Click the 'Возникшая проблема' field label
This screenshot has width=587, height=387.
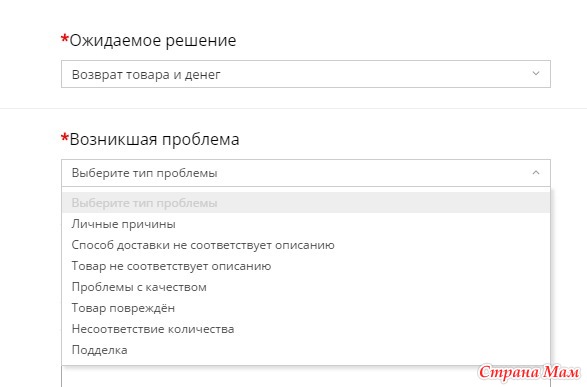(154, 139)
